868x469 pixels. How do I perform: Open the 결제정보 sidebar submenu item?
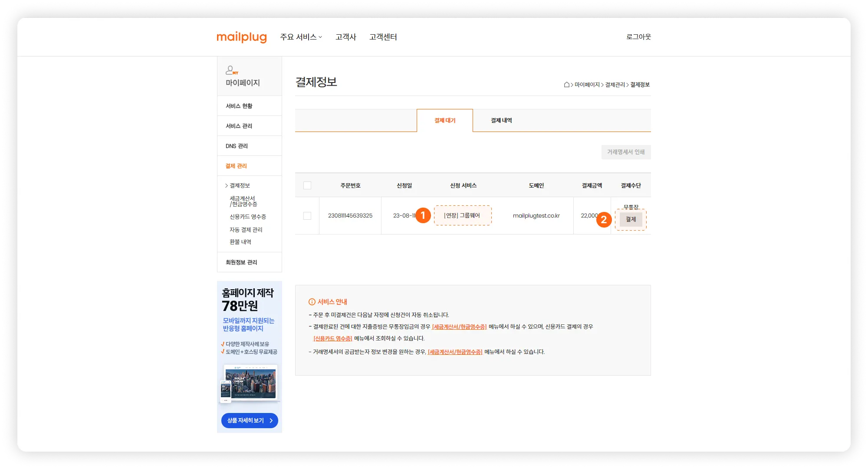(x=240, y=185)
